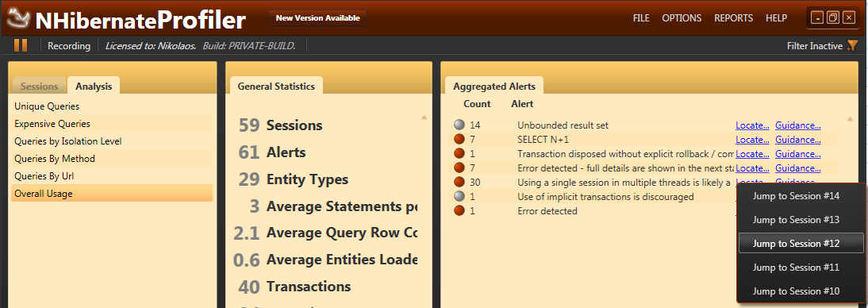Click red dot for Error detected full details
Screen dimensions: 868x308
tap(459, 167)
